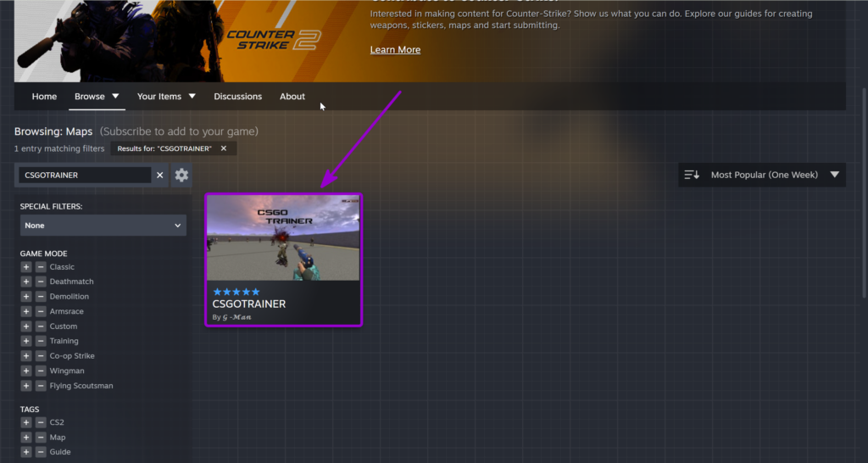This screenshot has width=868, height=463.
Task: Add Demolition filter using the plus button
Action: [x=26, y=296]
